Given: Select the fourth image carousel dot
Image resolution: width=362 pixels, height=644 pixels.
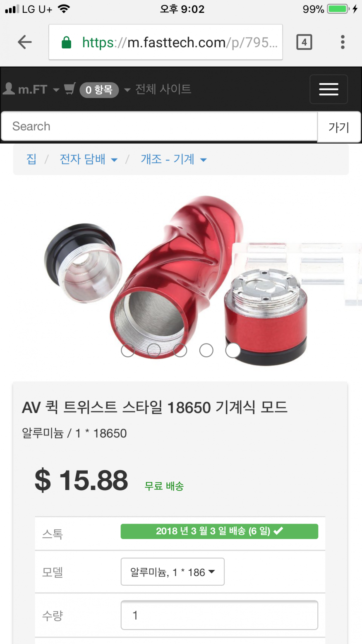Looking at the screenshot, I should pos(206,350).
